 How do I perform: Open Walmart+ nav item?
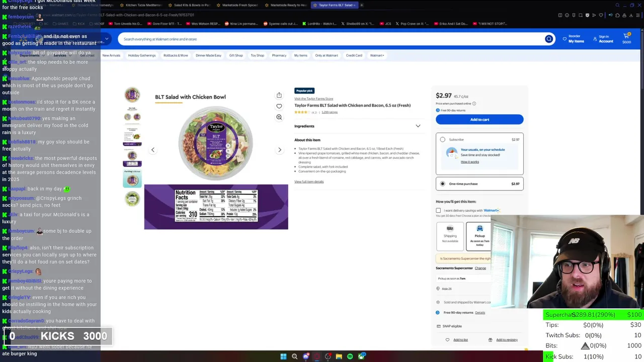pyautogui.click(x=377, y=55)
